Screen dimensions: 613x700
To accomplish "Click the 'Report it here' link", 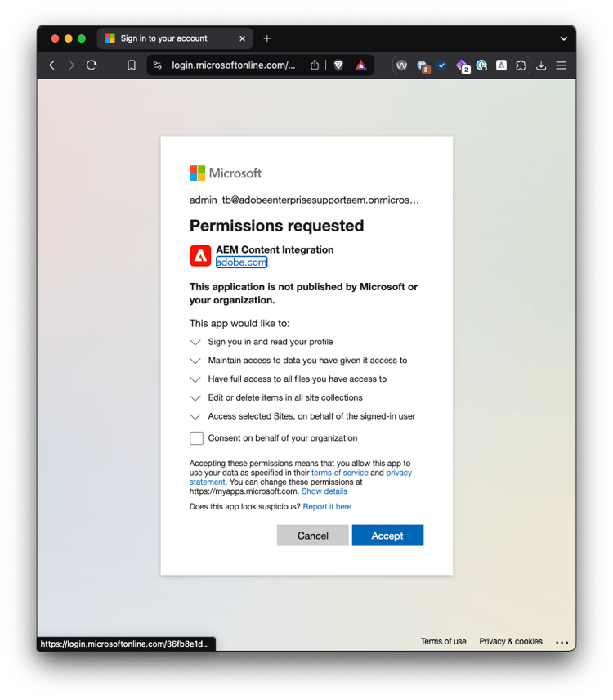I will [327, 507].
